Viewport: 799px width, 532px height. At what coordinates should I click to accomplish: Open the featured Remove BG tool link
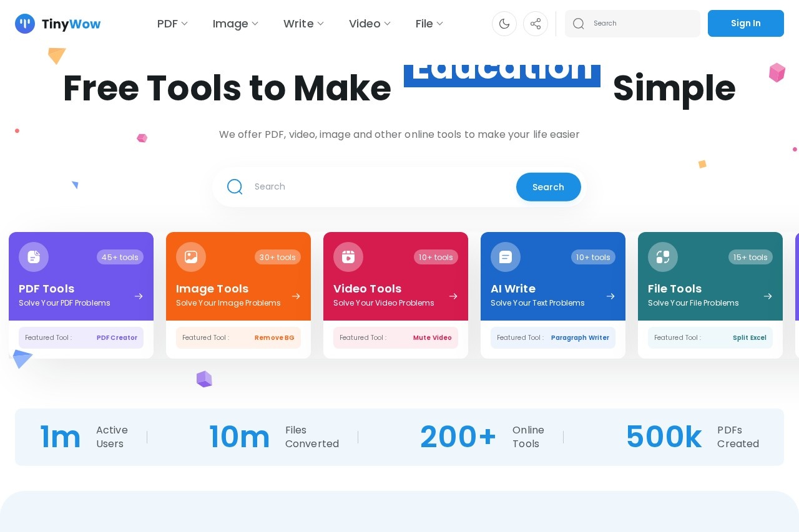(274, 337)
